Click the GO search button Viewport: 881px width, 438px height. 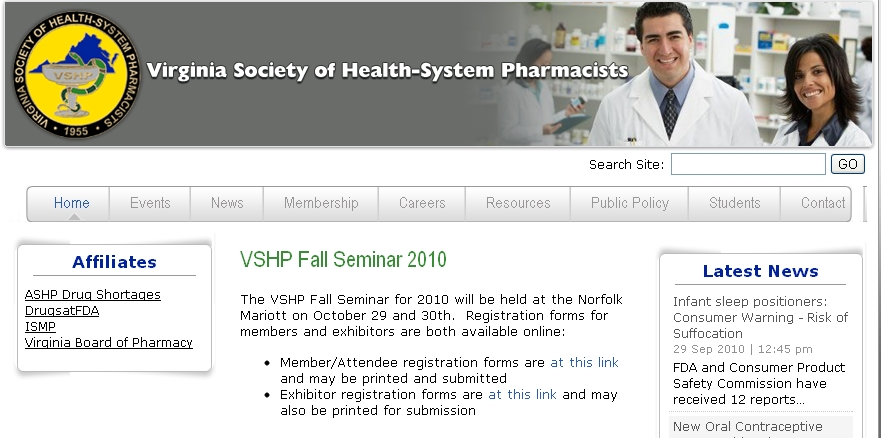(x=847, y=164)
